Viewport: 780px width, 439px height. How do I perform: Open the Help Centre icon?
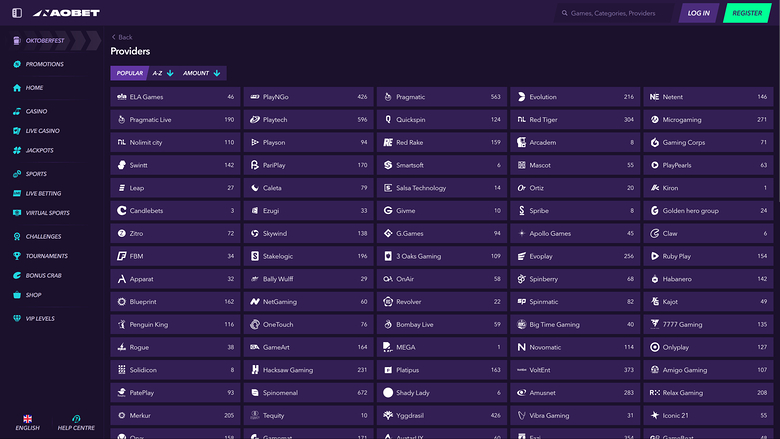(76, 419)
